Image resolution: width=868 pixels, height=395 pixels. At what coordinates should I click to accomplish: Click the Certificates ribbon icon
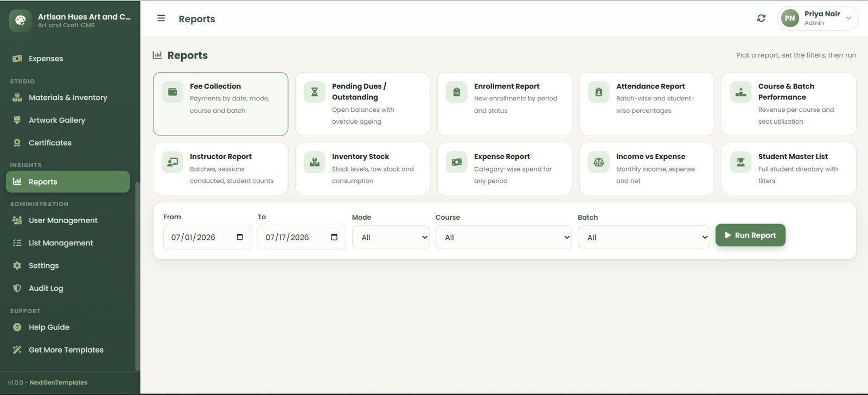click(x=17, y=143)
